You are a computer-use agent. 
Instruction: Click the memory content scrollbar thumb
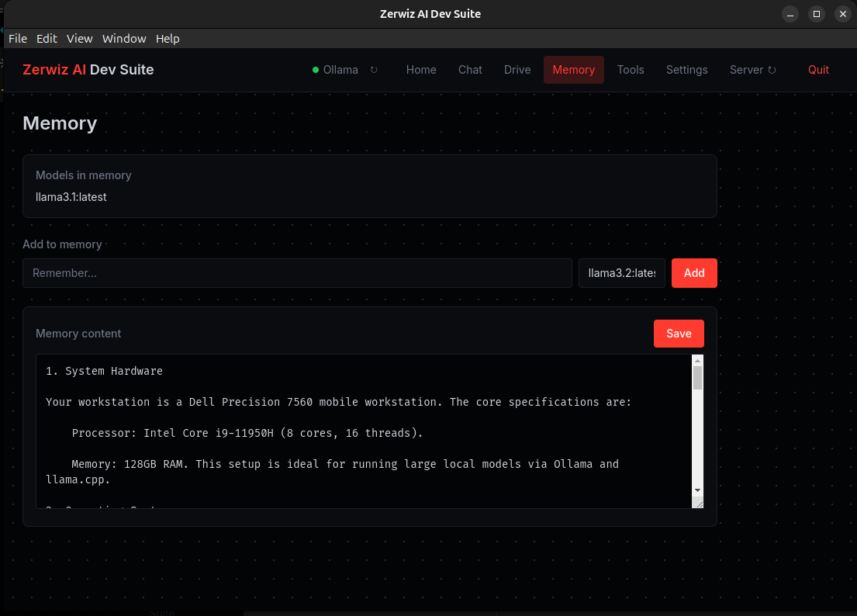point(697,378)
